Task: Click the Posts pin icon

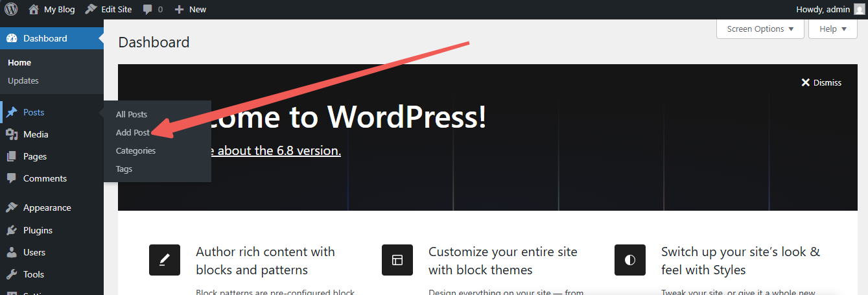Action: [12, 112]
